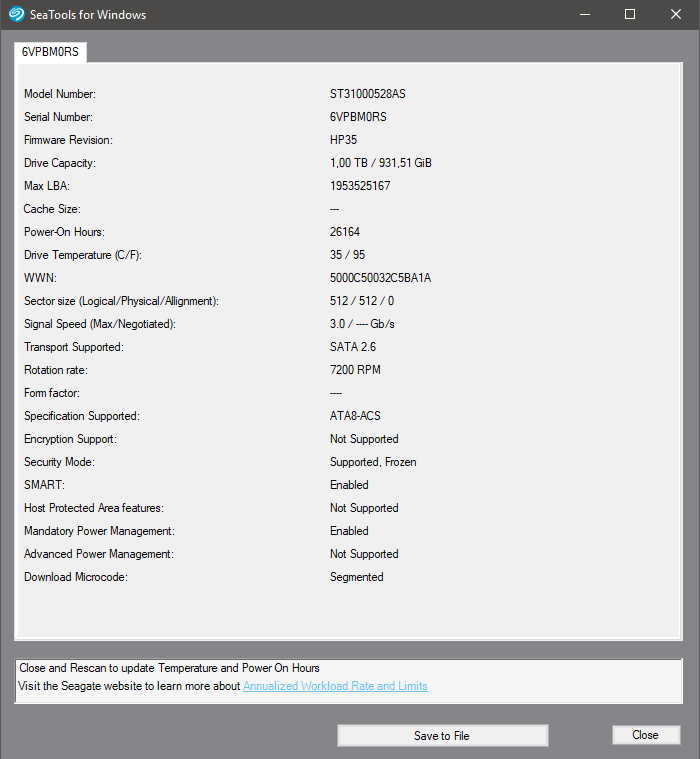Click the Mandatory Power Management: label

click(x=99, y=531)
